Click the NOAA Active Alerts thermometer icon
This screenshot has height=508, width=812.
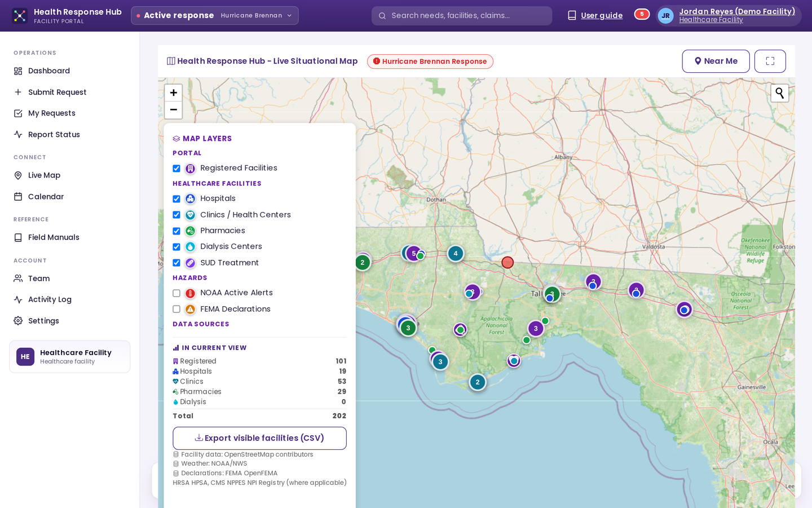(191, 293)
